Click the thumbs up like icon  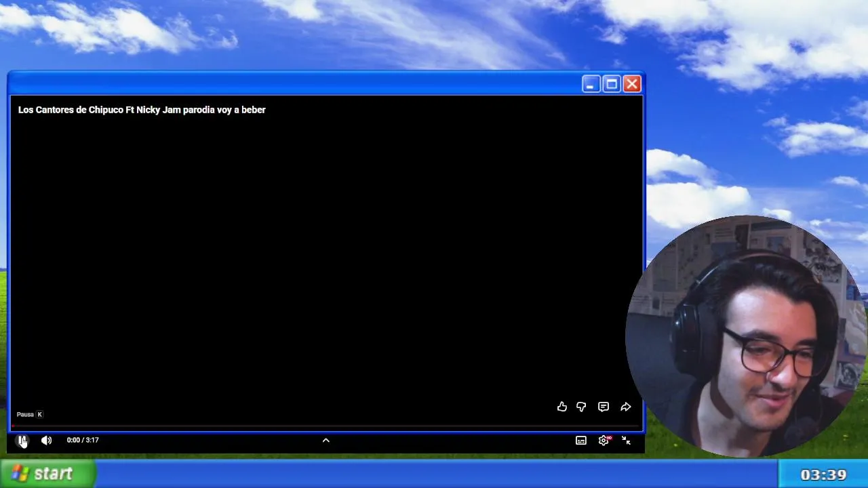[562, 407]
